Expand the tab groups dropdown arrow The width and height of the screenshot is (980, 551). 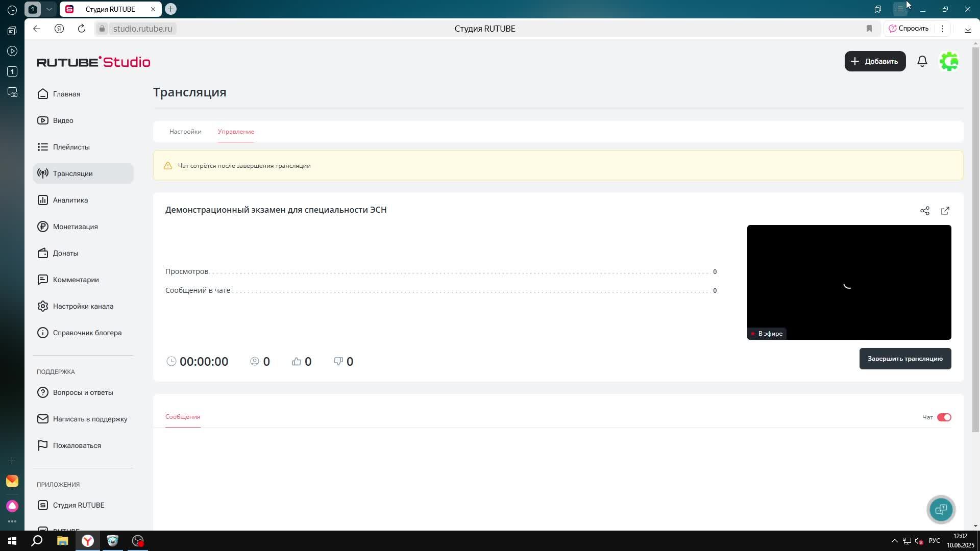point(49,9)
